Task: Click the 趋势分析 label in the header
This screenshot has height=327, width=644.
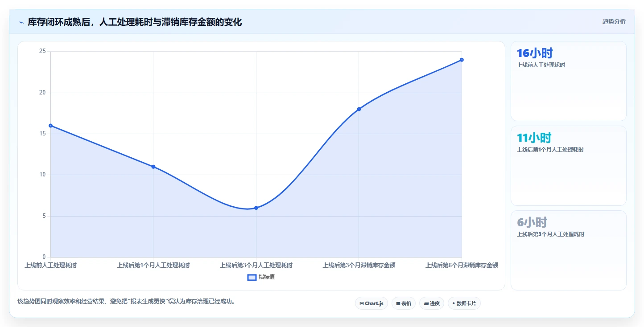Action: point(614,21)
